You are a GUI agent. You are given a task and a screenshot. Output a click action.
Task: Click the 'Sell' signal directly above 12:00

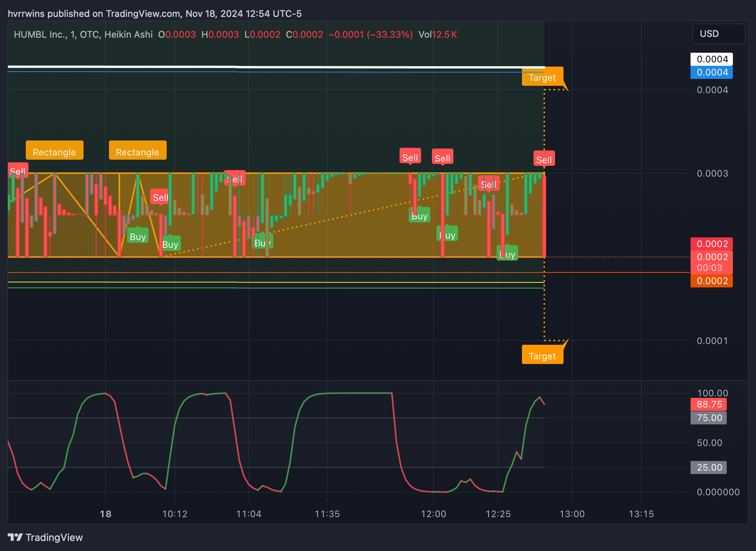coord(443,157)
